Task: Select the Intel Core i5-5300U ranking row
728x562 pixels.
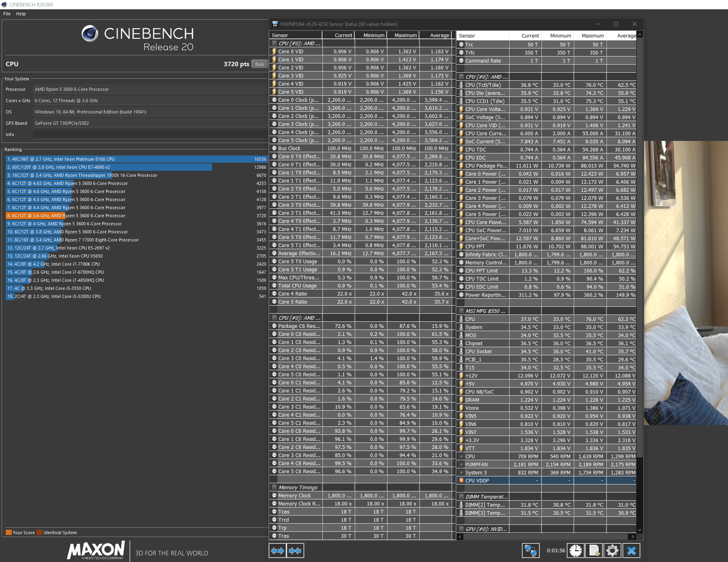Action: (x=137, y=296)
